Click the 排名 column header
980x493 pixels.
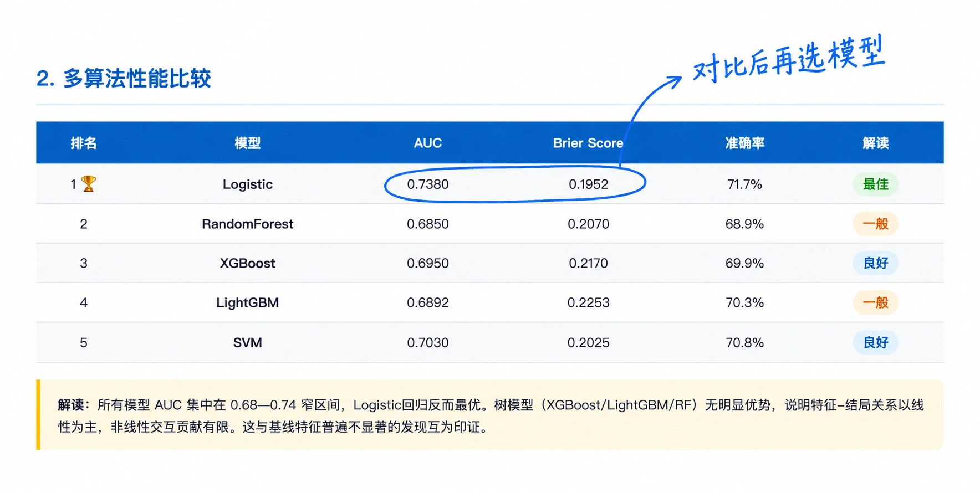coord(84,143)
